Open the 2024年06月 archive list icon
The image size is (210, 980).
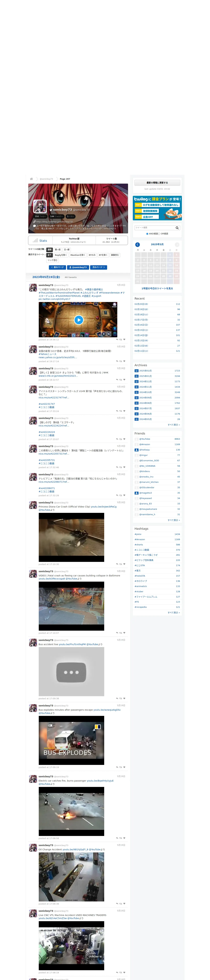(x=136, y=414)
